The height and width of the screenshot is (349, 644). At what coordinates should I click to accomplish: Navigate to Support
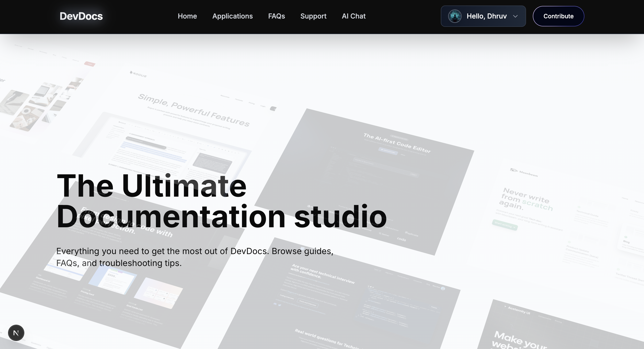(313, 16)
